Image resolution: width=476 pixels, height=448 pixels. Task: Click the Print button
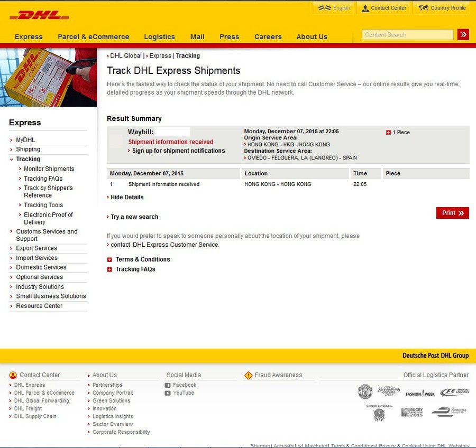tap(452, 213)
